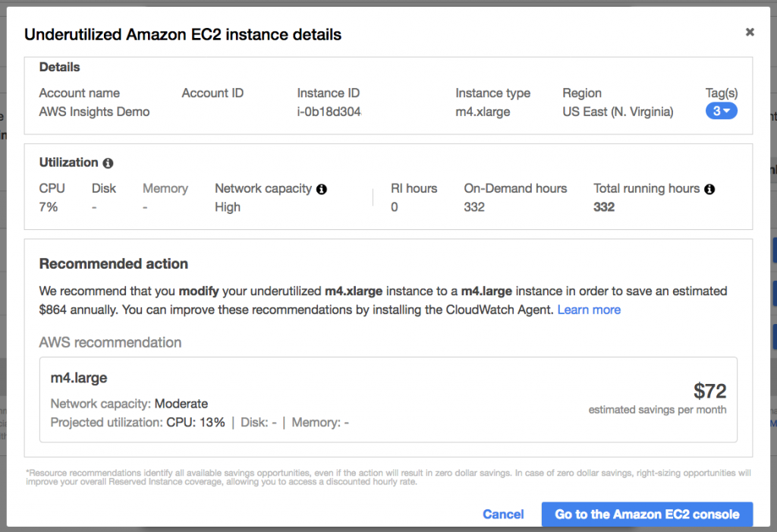Click the US East (N. Virginia) region
Viewport: 777px width, 532px height.
[x=618, y=112]
